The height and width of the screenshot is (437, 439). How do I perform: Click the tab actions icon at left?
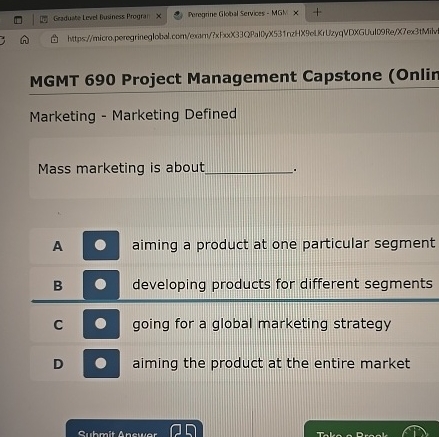[18, 20]
